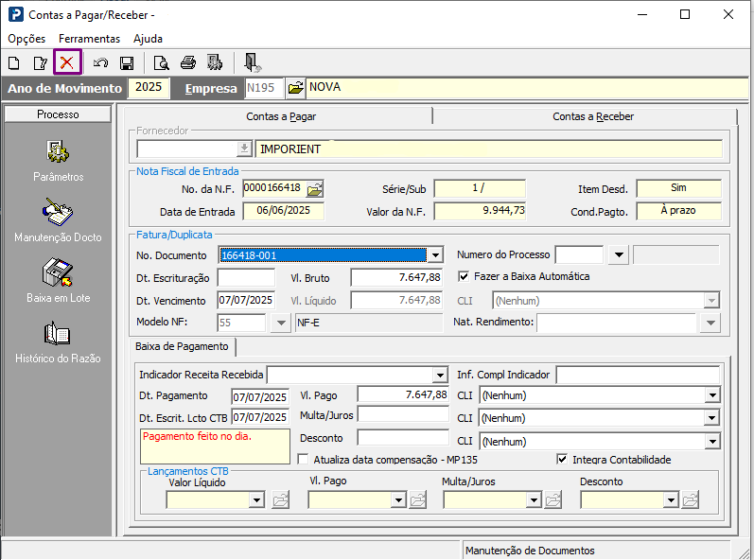Switch to the Contas a Receber tab
Screen dimensions: 754x560
tap(592, 116)
